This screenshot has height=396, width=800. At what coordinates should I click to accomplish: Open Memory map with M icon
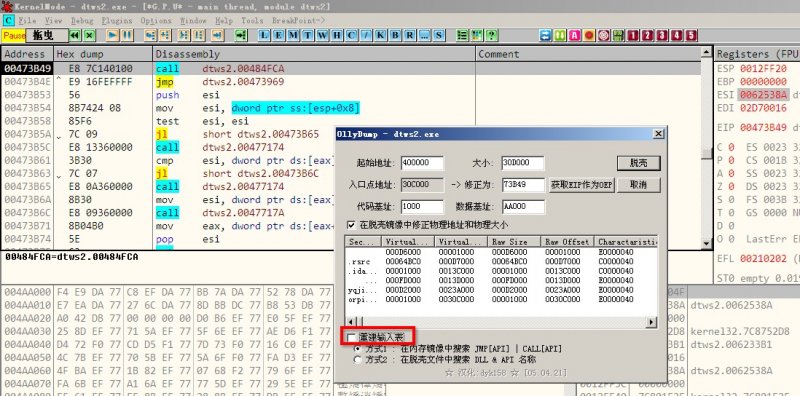293,35
